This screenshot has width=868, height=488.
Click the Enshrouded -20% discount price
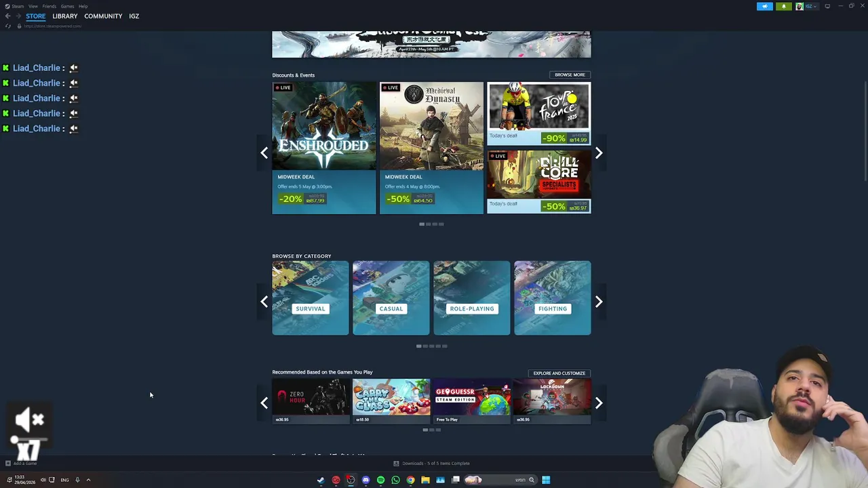(x=302, y=199)
